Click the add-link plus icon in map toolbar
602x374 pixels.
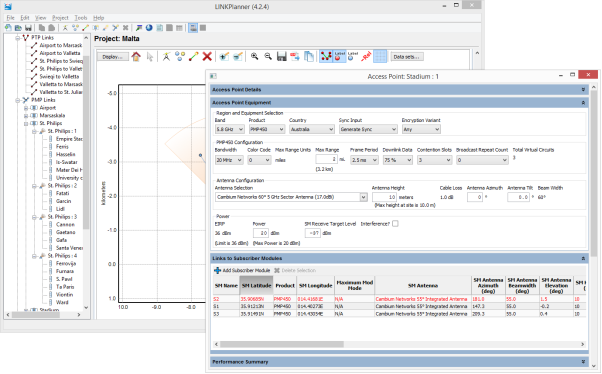pos(224,56)
